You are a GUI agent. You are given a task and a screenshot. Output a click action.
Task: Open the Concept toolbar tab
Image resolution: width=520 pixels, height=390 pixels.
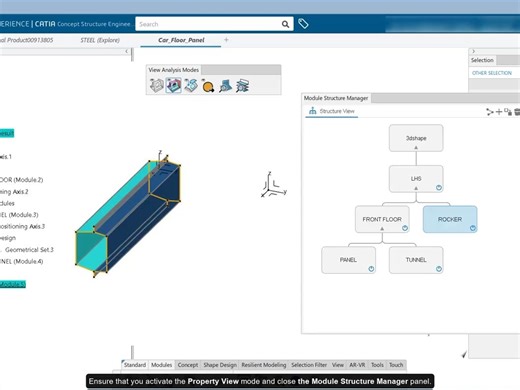tap(188, 365)
